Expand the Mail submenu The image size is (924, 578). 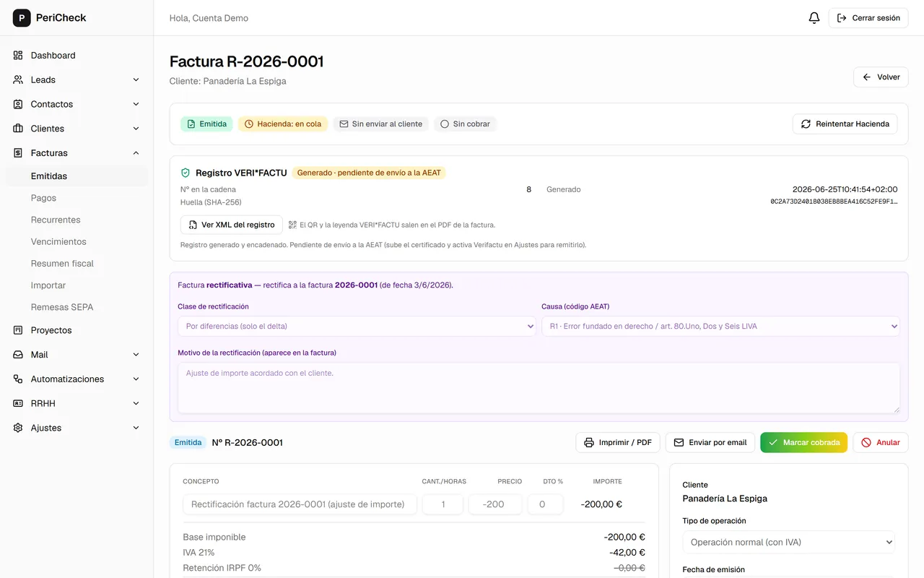[x=136, y=355]
